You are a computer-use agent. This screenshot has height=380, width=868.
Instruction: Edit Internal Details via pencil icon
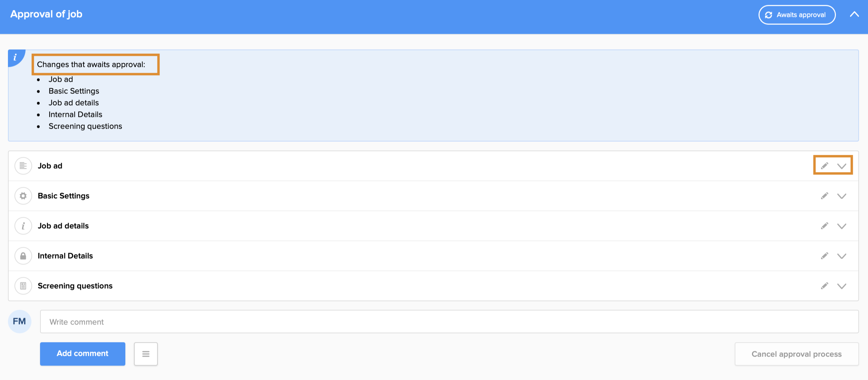[824, 256]
